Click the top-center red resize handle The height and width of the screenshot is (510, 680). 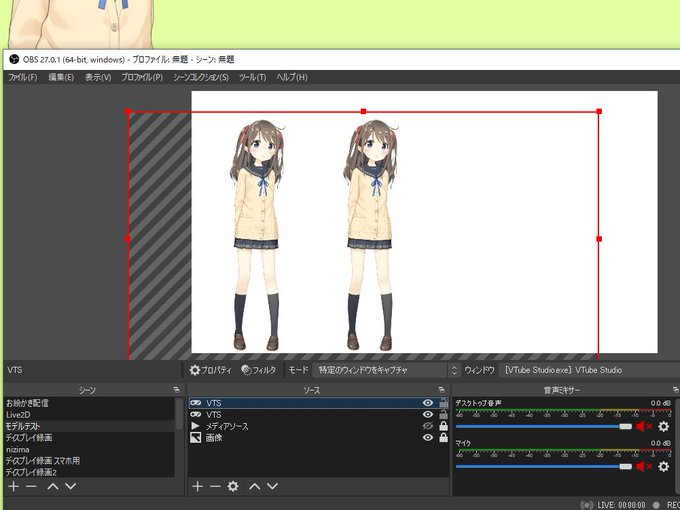click(363, 111)
